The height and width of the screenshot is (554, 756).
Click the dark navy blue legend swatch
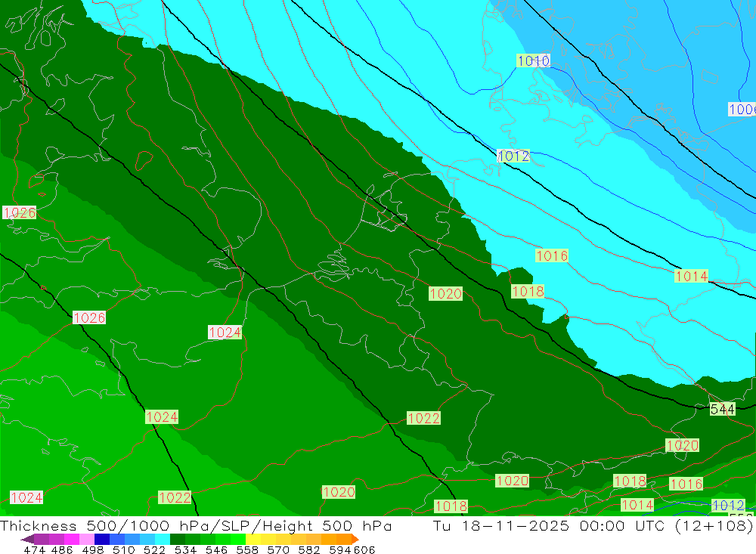(x=102, y=539)
